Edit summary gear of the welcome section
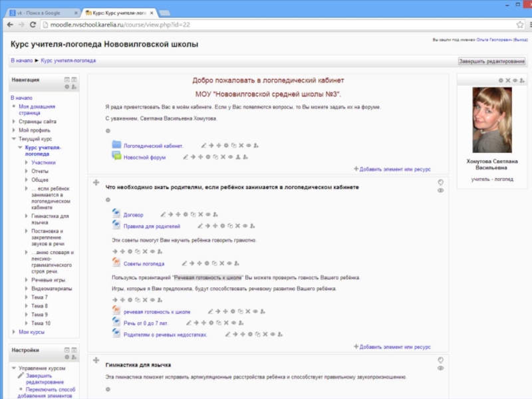This screenshot has width=532, height=399. tap(108, 131)
